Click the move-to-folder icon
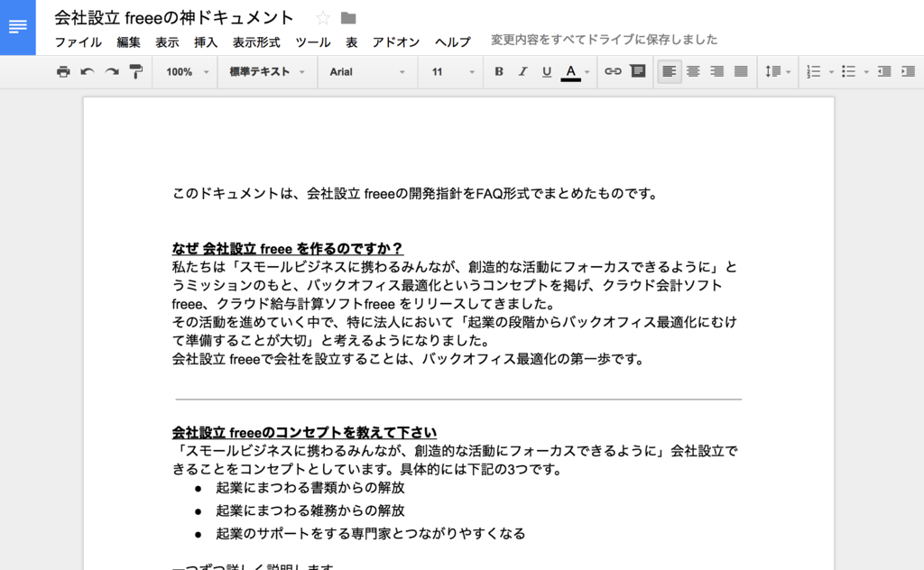This screenshot has height=570, width=924. [x=348, y=18]
